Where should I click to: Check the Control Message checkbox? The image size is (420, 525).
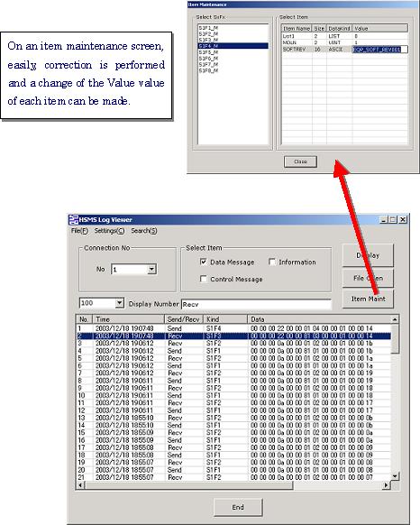click(203, 279)
